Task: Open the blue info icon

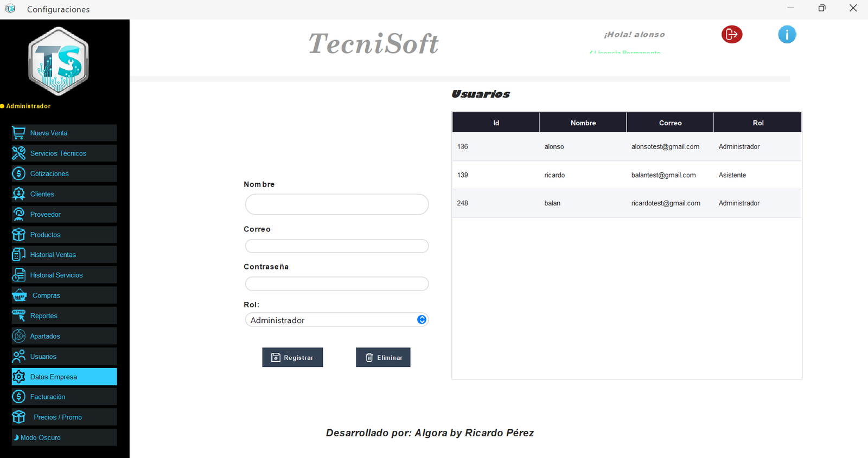Action: click(x=787, y=34)
